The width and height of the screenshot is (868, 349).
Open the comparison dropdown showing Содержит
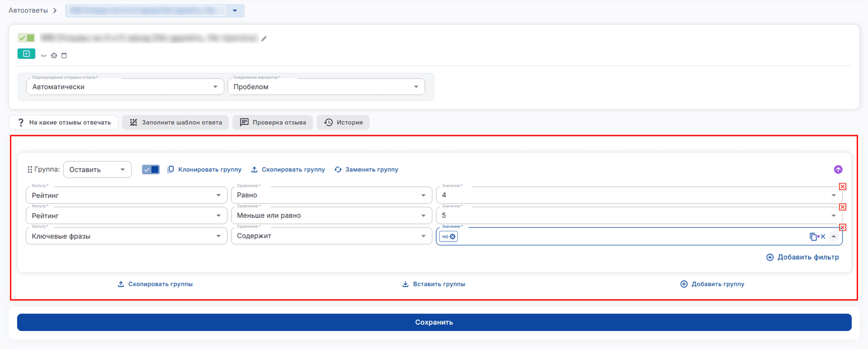point(332,236)
